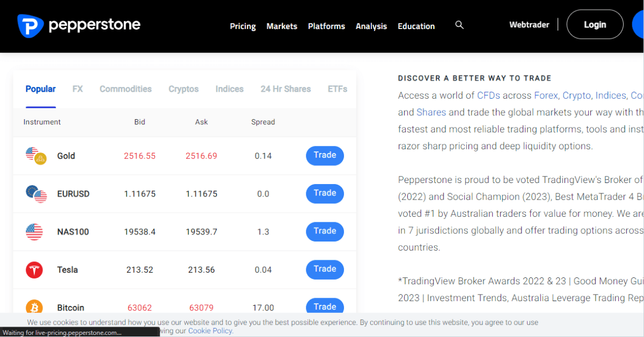Select the Cryptos instrument tab
The image size is (644, 337).
[x=184, y=89]
